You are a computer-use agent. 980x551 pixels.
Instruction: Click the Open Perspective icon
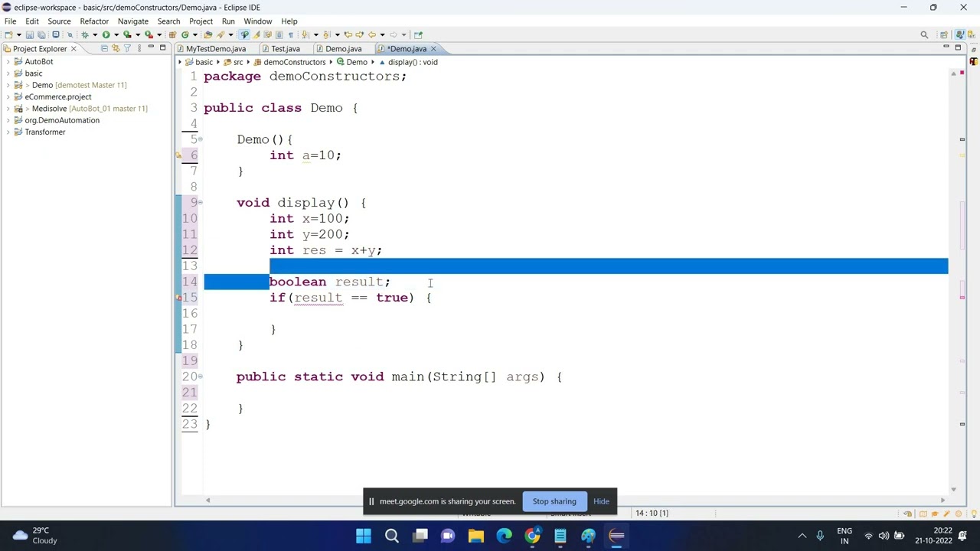click(944, 34)
